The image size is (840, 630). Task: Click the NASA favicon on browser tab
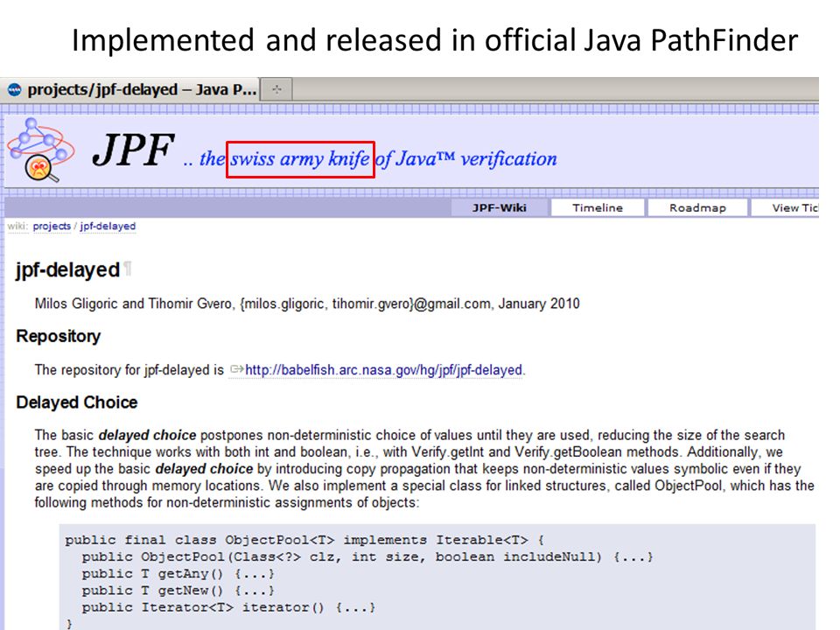(15, 89)
